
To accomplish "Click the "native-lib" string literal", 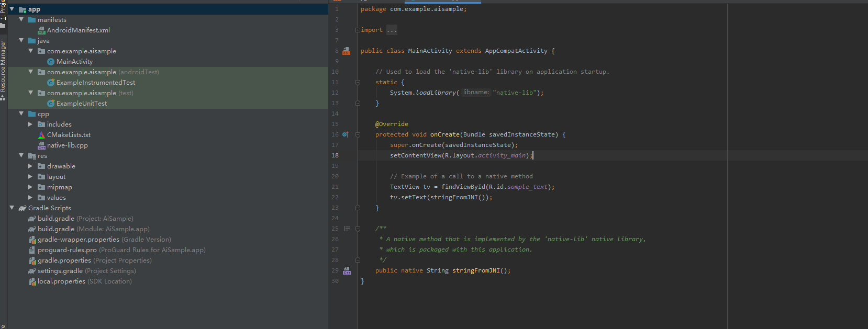I will [514, 93].
